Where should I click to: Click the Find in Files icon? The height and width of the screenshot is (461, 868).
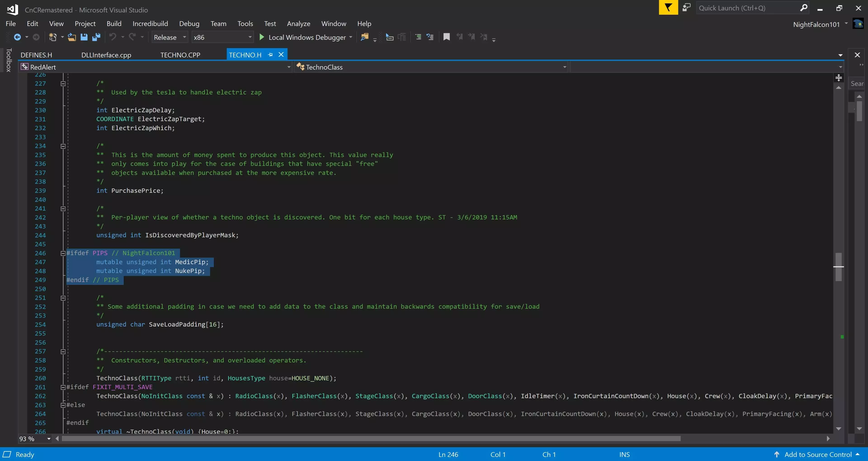[x=364, y=37]
